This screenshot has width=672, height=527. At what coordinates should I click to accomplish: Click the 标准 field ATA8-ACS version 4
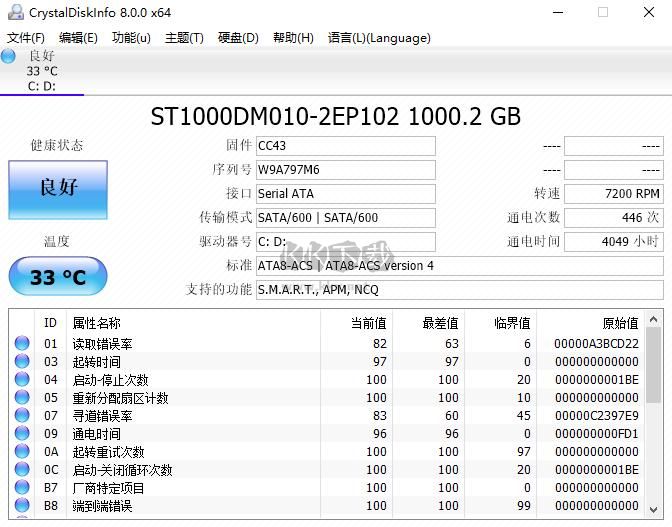click(x=460, y=266)
